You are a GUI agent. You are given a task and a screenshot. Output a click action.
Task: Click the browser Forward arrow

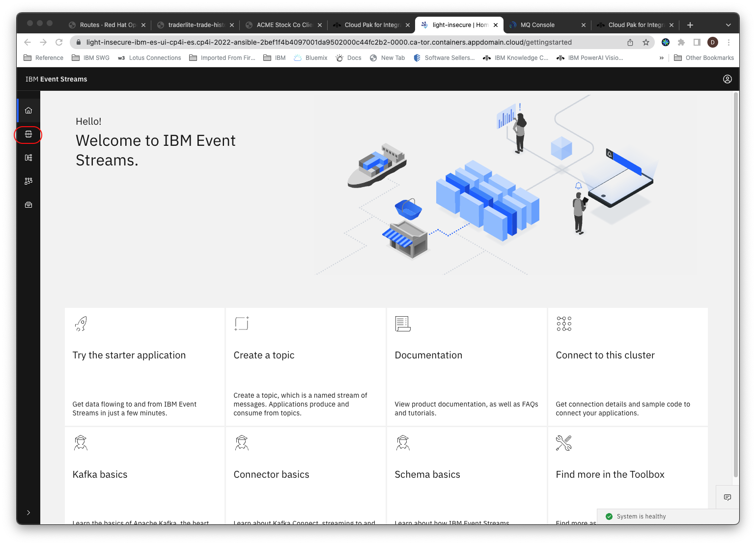pyautogui.click(x=43, y=42)
